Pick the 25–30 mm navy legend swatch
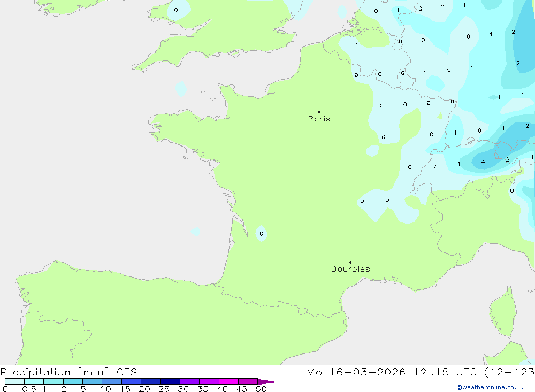Screen dimensions: 535x392 [170, 381]
